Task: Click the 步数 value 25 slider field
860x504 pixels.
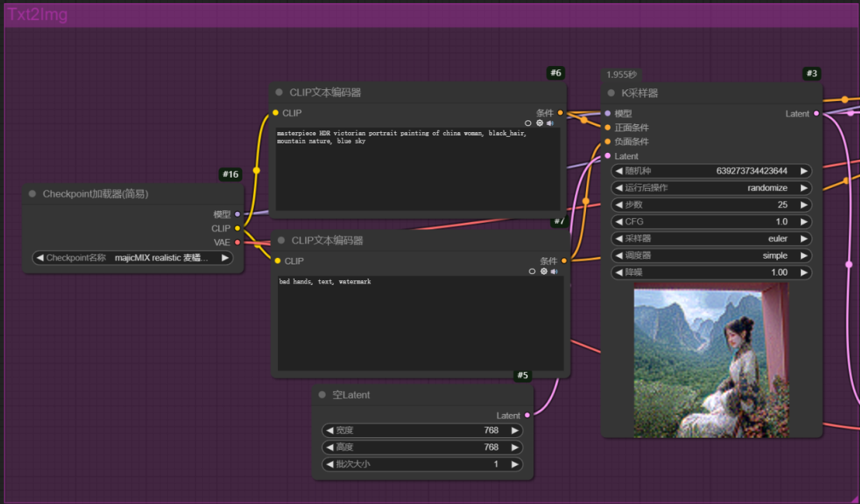Action: [x=711, y=205]
